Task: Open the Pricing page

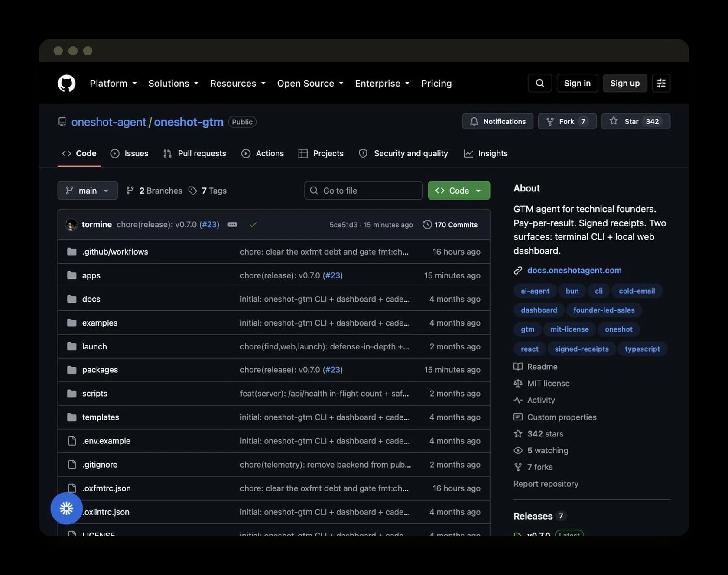Action: click(x=436, y=83)
